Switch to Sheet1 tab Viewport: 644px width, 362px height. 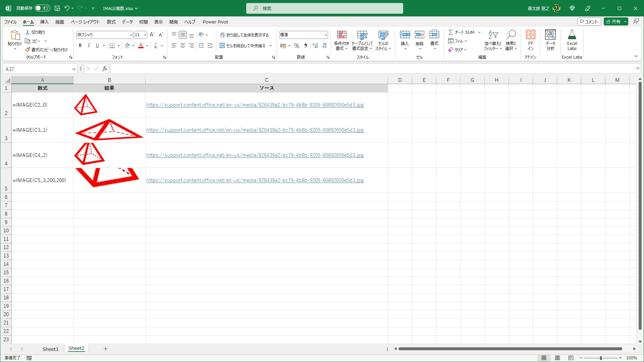click(x=50, y=349)
